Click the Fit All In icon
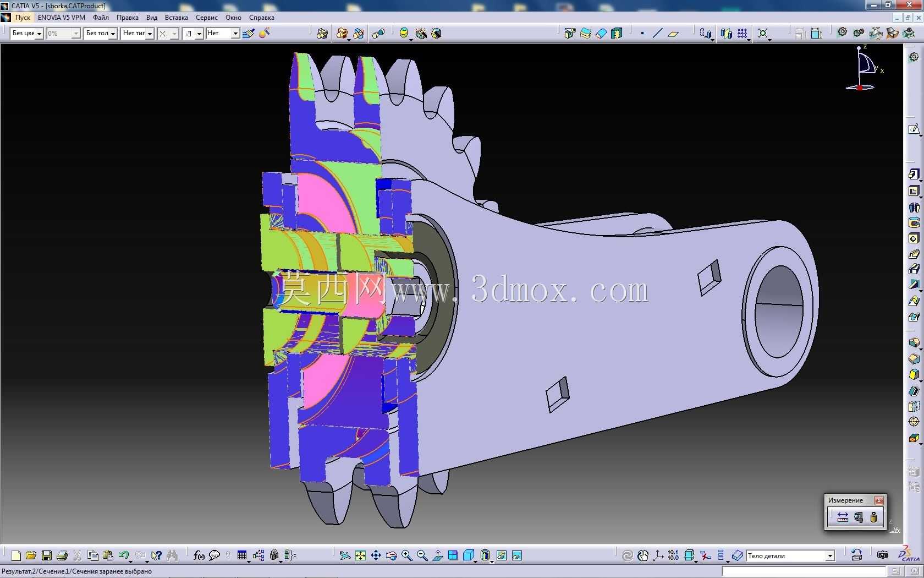 tap(360, 555)
